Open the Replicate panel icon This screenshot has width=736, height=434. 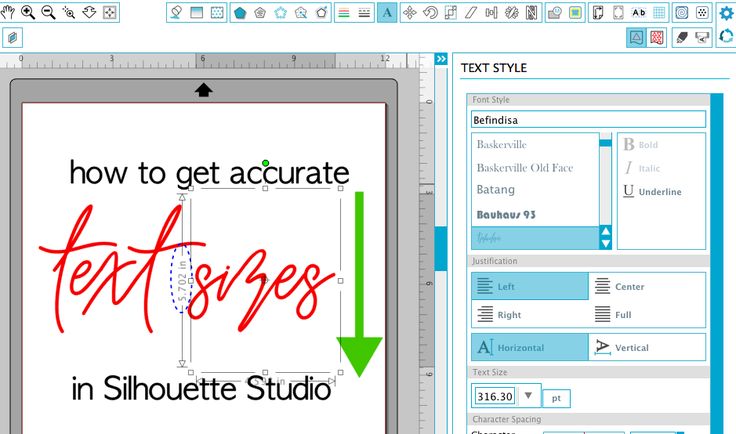click(x=512, y=13)
